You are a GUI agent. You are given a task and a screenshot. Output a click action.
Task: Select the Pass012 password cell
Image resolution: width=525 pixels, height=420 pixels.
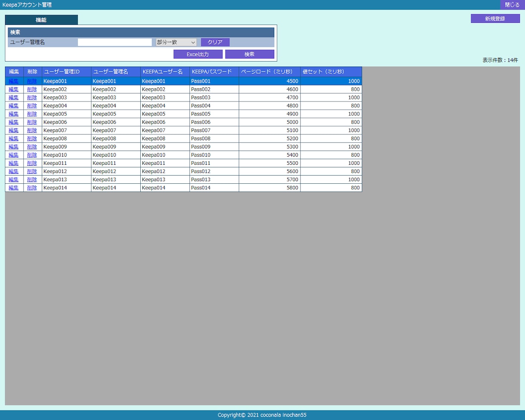[x=214, y=171]
